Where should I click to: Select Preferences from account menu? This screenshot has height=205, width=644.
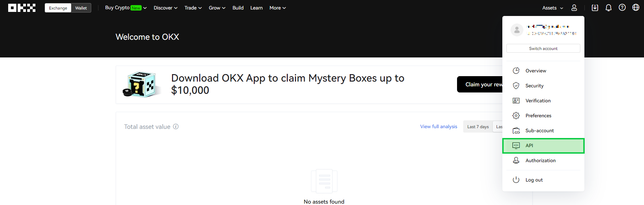pyautogui.click(x=543, y=116)
